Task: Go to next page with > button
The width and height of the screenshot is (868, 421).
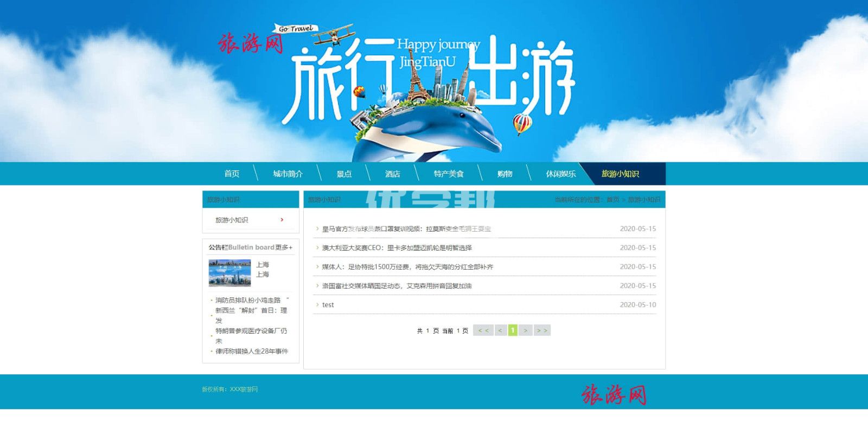Action: point(525,330)
